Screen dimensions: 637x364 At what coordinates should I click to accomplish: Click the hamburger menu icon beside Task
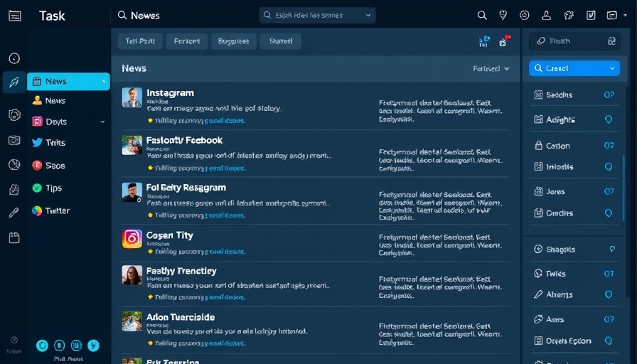coord(15,16)
